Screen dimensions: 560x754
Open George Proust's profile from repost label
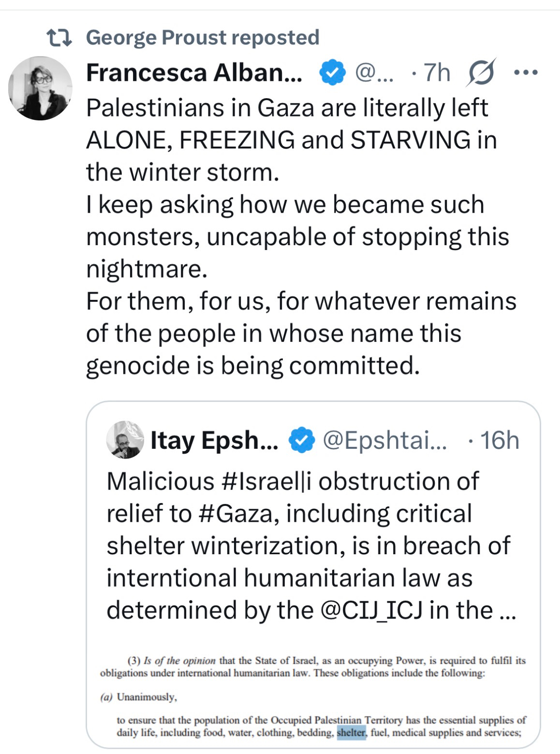[x=202, y=38]
